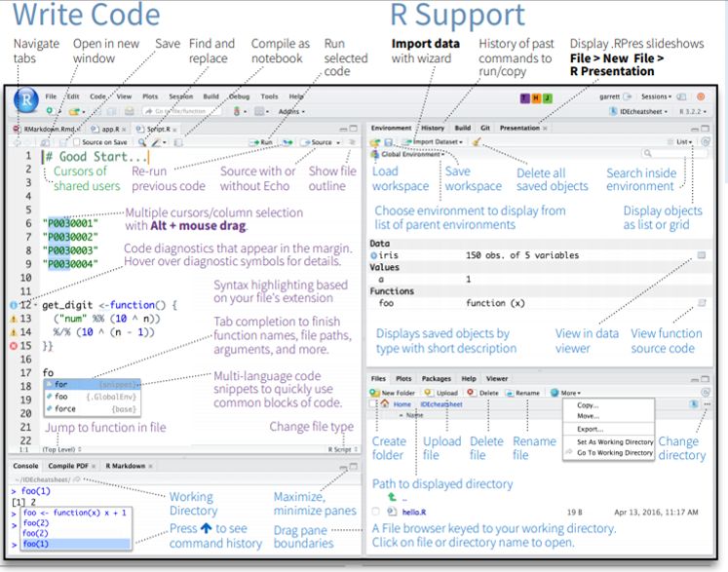Open the More dropdown in Files pane

click(x=565, y=393)
